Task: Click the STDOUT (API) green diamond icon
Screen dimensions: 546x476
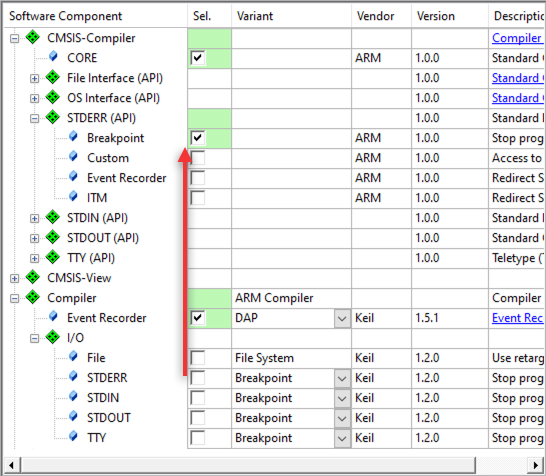Action: [x=53, y=237]
